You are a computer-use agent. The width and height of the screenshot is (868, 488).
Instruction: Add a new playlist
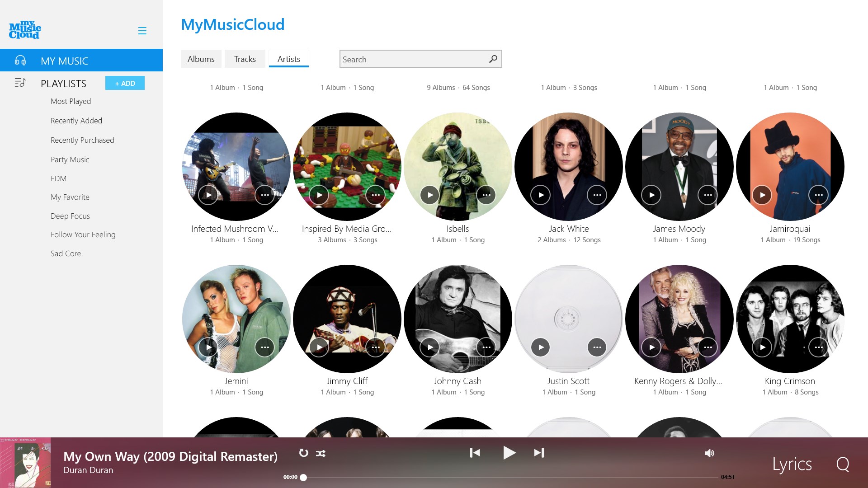coord(125,83)
